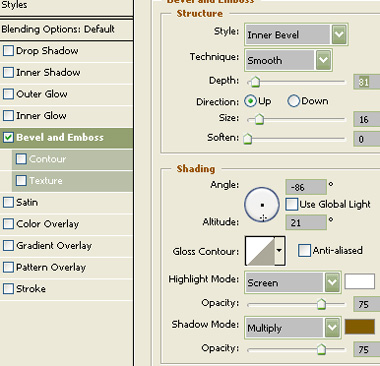Click the Gloss Contour curve thumbnail
The width and height of the screenshot is (380, 366).
coord(260,251)
